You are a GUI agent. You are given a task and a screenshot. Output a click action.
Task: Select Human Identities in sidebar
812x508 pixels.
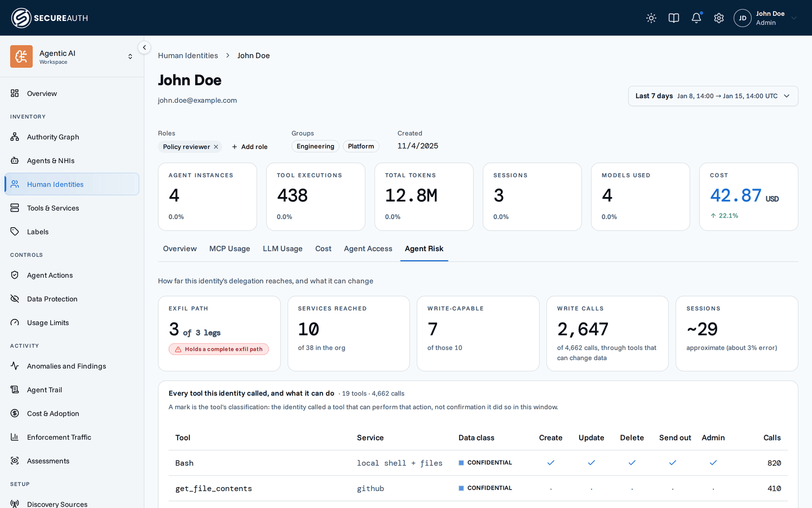coord(72,184)
